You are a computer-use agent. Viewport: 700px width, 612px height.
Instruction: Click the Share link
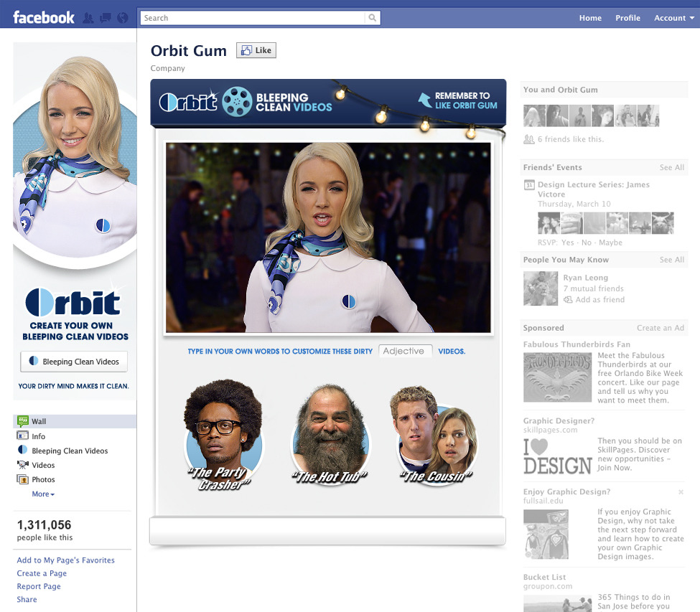click(x=27, y=600)
